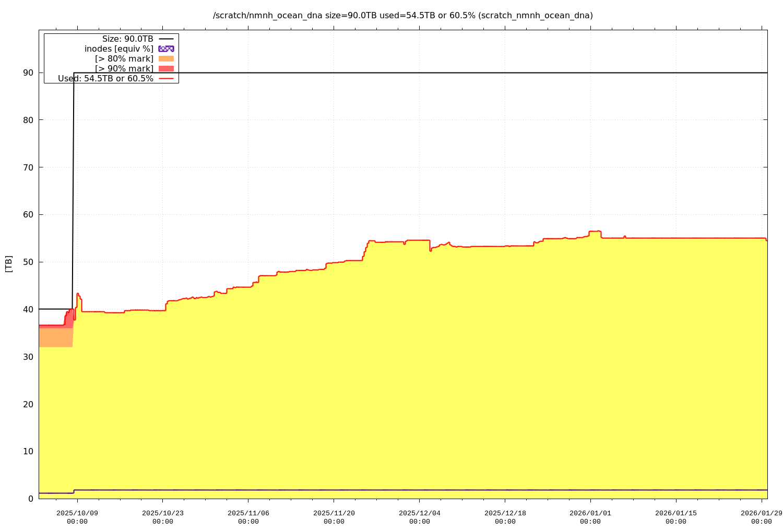Click the 0 tick label on y-axis
This screenshot has width=783, height=532.
(x=31, y=499)
